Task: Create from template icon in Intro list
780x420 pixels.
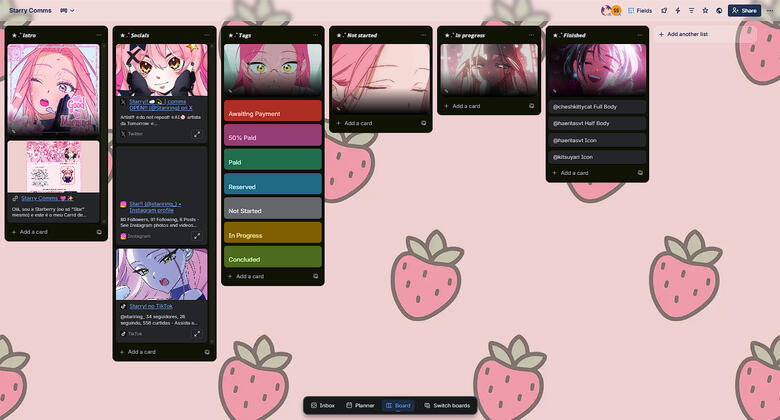Action: (x=99, y=232)
